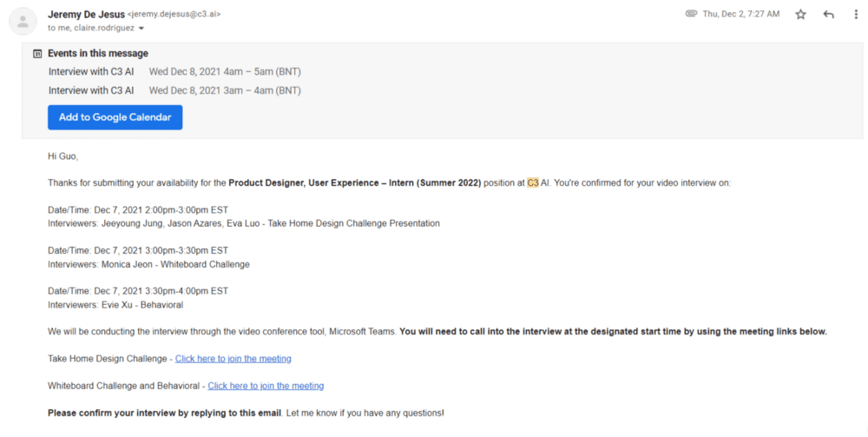Viewport: 868px width, 437px height.
Task: Click the sender's profile avatar
Action: (x=23, y=22)
